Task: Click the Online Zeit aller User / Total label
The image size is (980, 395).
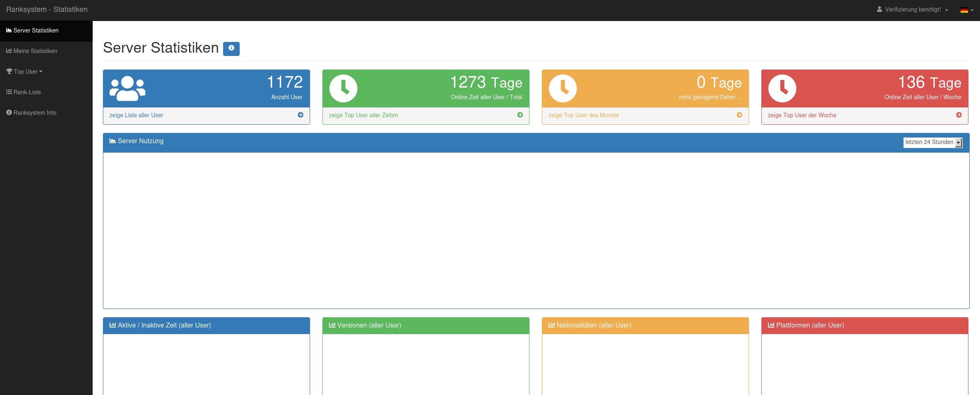Action: (486, 97)
